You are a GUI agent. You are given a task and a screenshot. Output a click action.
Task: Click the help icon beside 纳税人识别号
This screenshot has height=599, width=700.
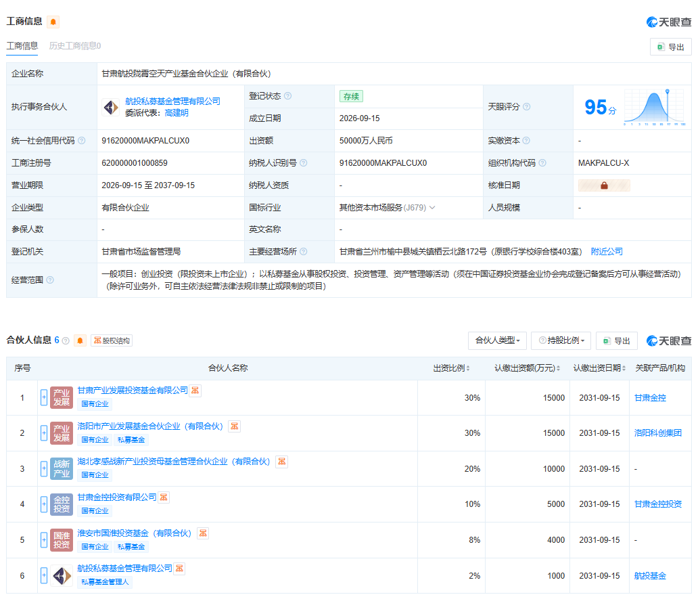point(304,163)
